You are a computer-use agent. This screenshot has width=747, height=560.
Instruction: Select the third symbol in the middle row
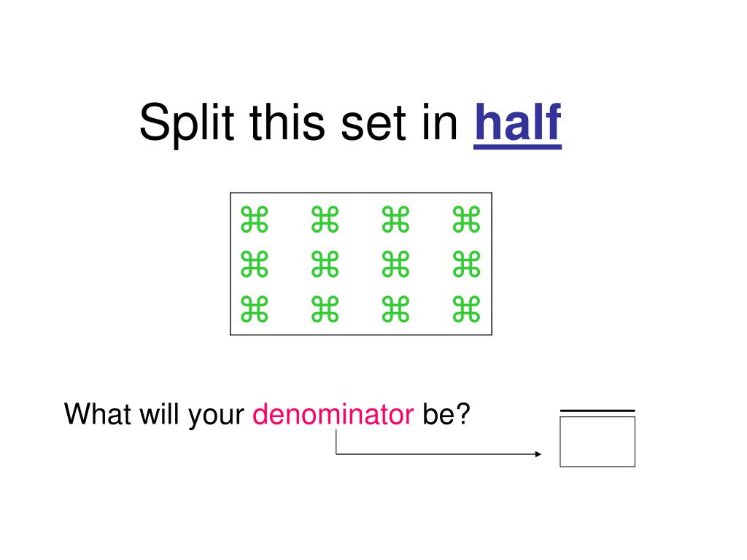tap(395, 264)
